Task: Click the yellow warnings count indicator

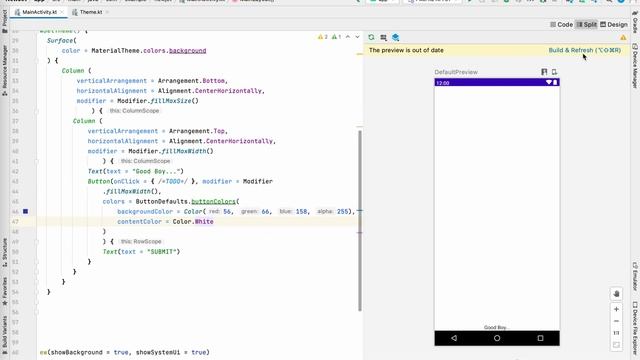Action: tap(322, 37)
